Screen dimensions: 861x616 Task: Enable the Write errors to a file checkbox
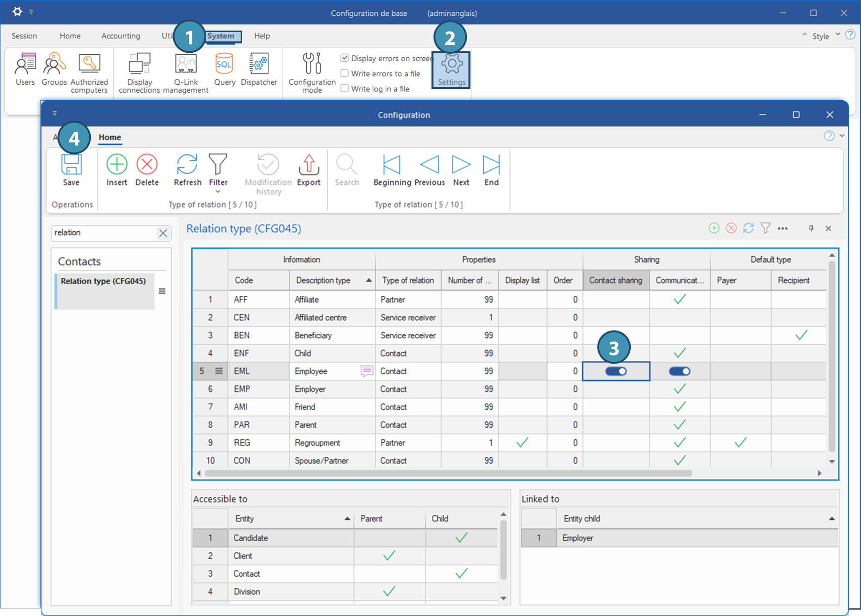click(x=345, y=73)
